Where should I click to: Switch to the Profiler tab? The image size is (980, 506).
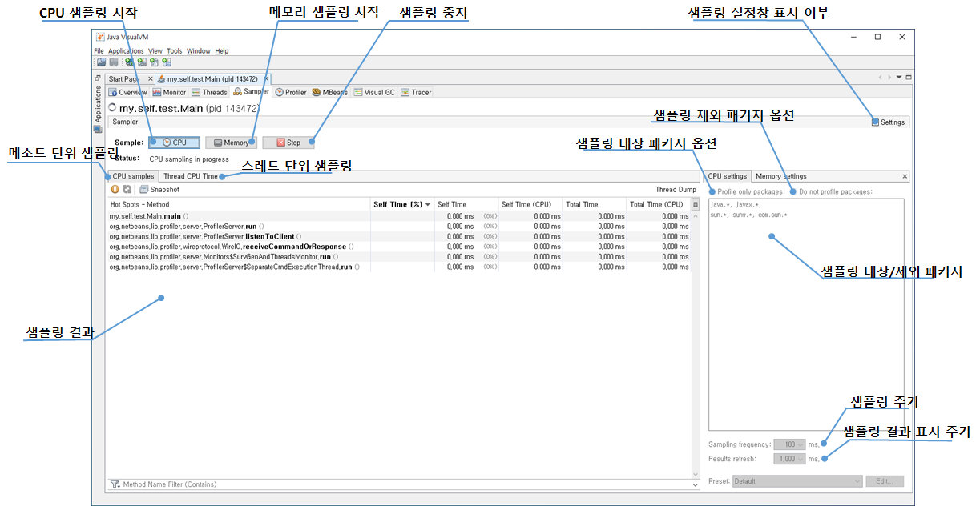(291, 92)
